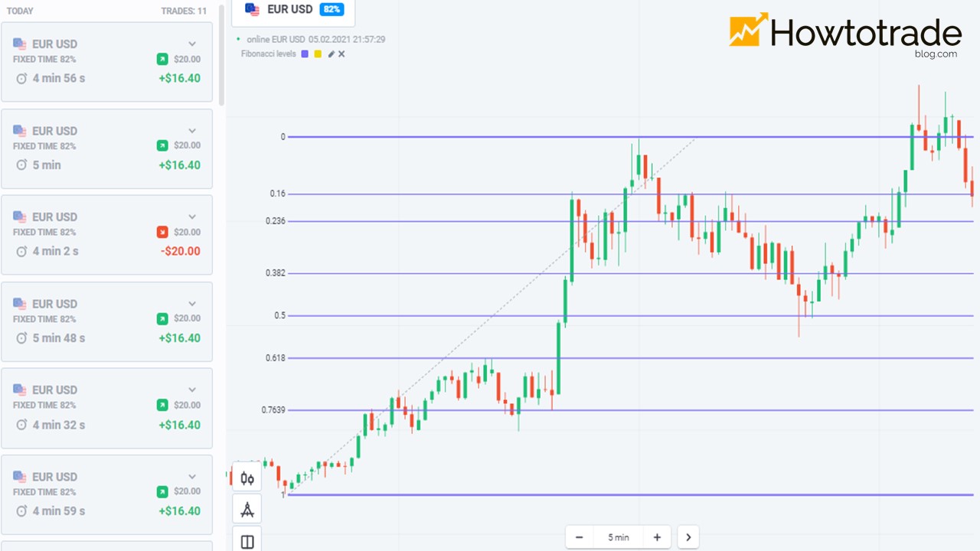The width and height of the screenshot is (980, 551).
Task: Click the flag icon in the EUR USD tab
Action: click(252, 9)
